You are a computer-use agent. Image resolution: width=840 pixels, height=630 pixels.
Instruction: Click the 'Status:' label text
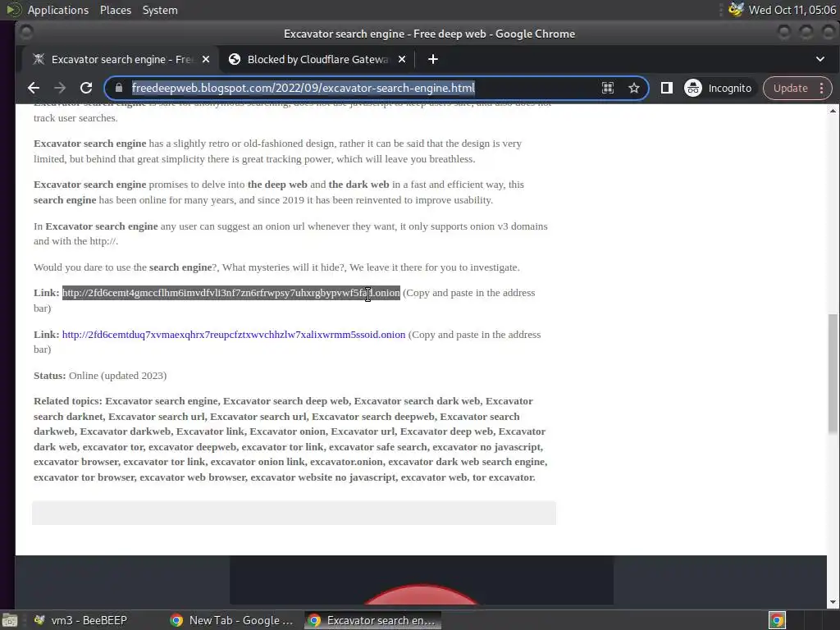[x=49, y=376]
